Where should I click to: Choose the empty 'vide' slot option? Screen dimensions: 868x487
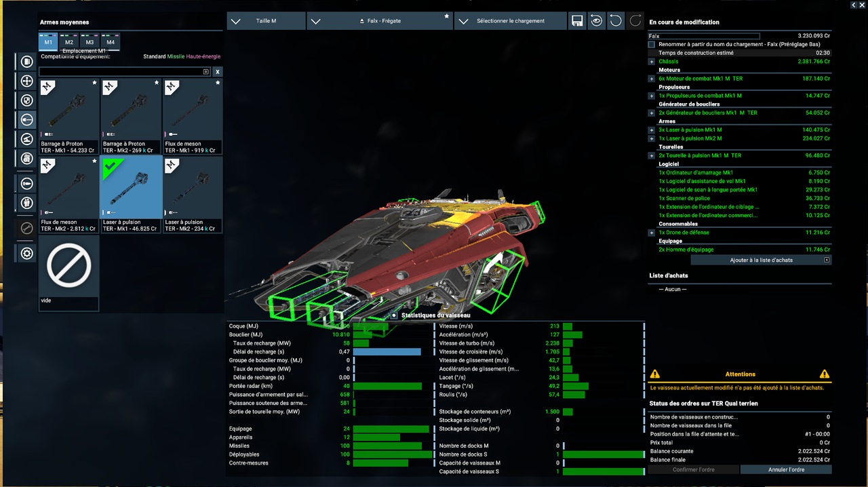tap(69, 273)
